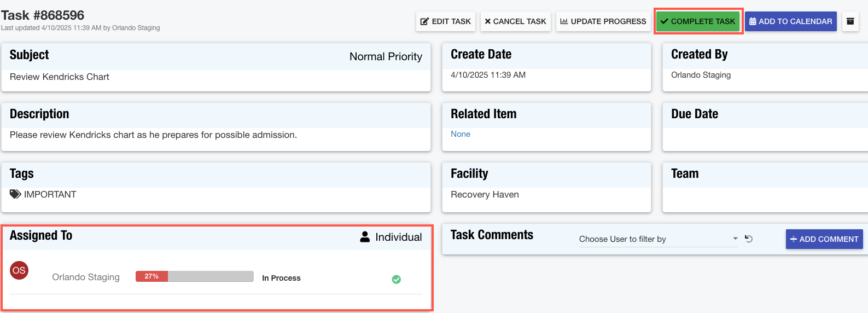This screenshot has width=868, height=313.
Task: Click the Normal Priority label
Action: (x=386, y=56)
